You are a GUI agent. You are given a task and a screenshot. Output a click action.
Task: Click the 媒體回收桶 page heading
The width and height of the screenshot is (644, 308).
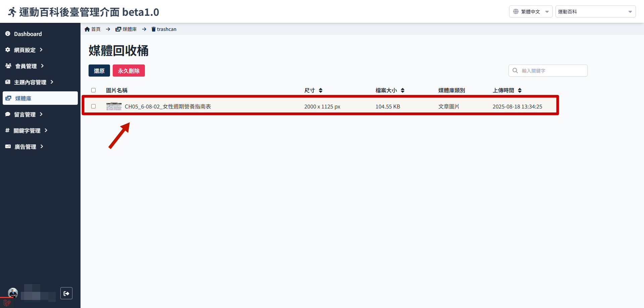click(118, 51)
